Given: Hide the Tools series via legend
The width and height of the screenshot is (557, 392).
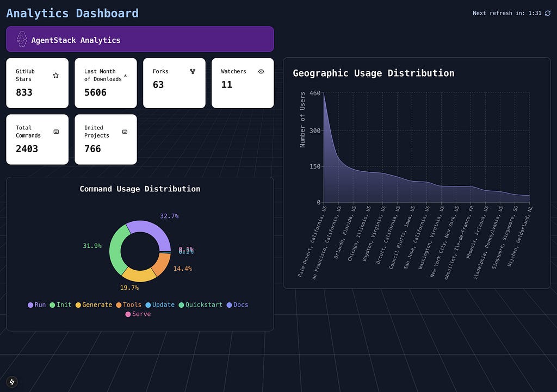Looking at the screenshot, I should coord(129,304).
